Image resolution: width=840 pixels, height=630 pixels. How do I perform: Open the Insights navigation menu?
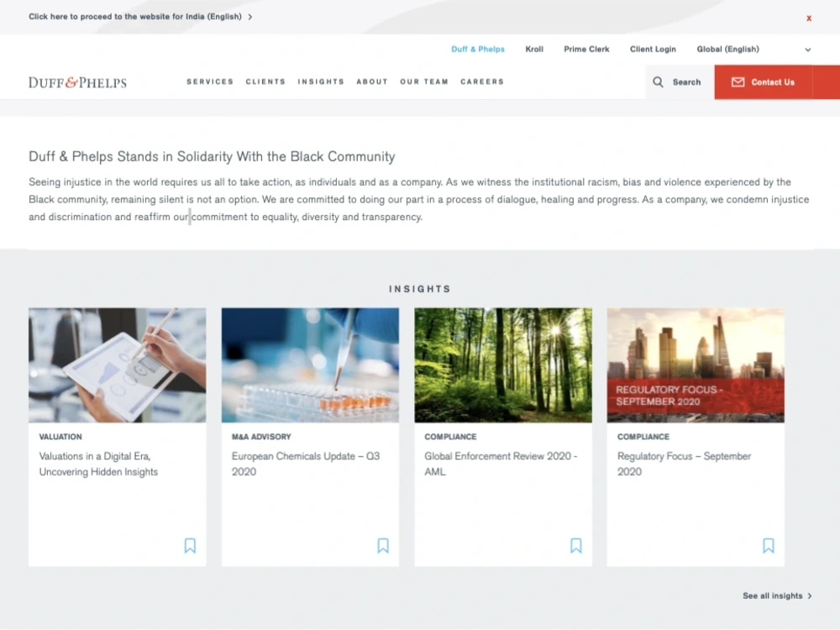[321, 82]
